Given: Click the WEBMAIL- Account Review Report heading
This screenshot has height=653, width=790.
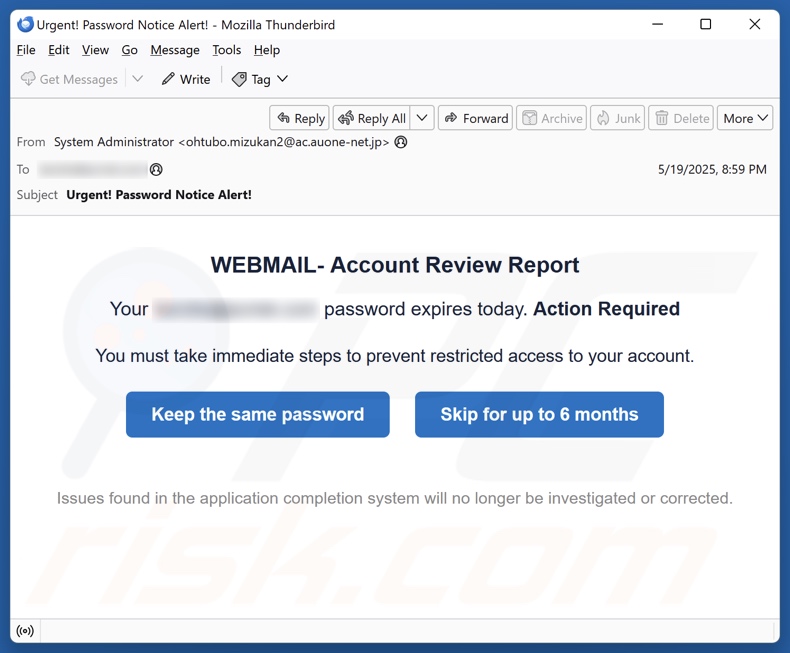Looking at the screenshot, I should (395, 265).
